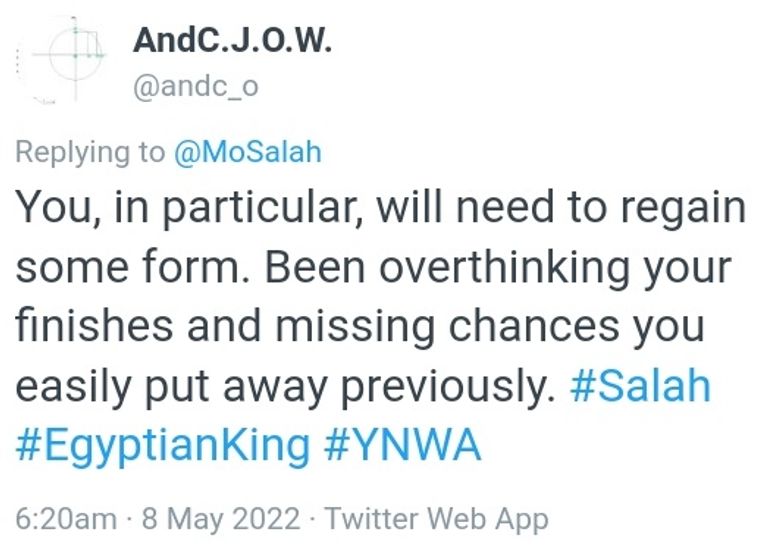Open the @andc_o handle link

click(x=196, y=86)
